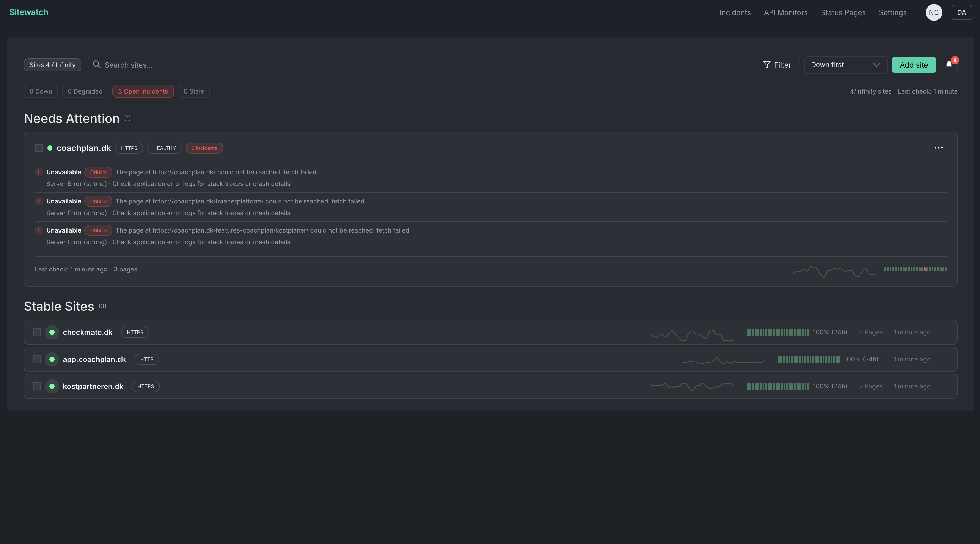This screenshot has height=544, width=980.
Task: Open the Incidents menu item
Action: (x=735, y=12)
